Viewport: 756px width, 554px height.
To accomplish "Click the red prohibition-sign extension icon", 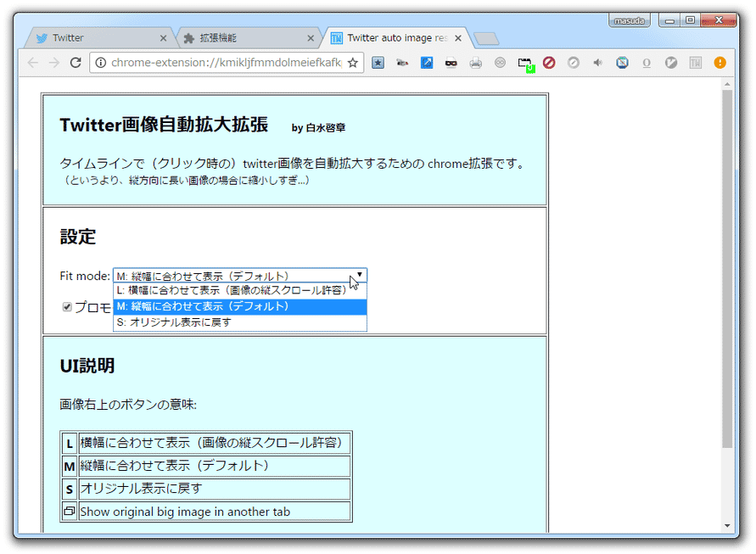I will pyautogui.click(x=549, y=63).
